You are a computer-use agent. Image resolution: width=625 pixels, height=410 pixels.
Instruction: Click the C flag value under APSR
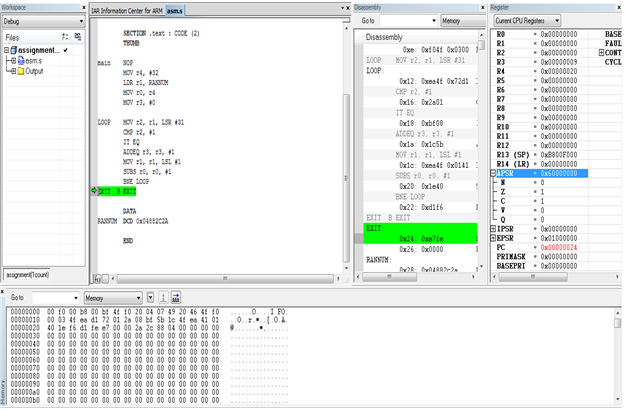(x=542, y=201)
